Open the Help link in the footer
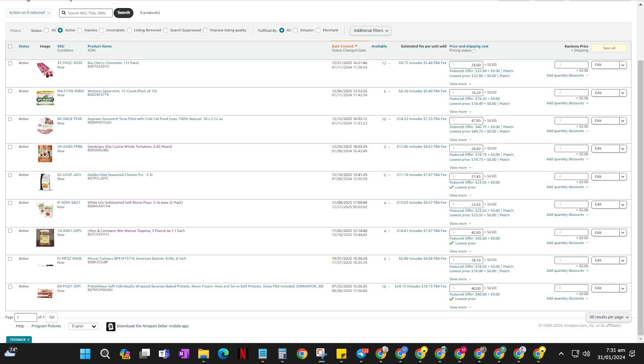 click(x=20, y=326)
